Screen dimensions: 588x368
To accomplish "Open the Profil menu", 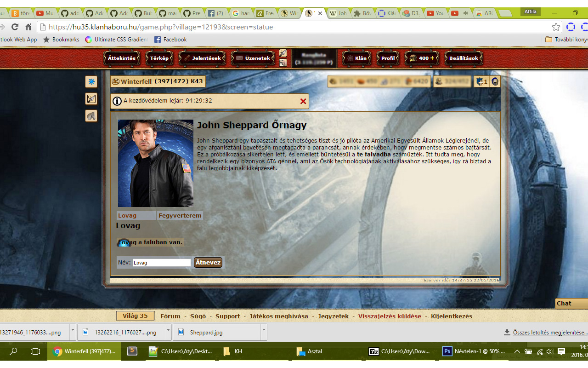I will pyautogui.click(x=388, y=58).
